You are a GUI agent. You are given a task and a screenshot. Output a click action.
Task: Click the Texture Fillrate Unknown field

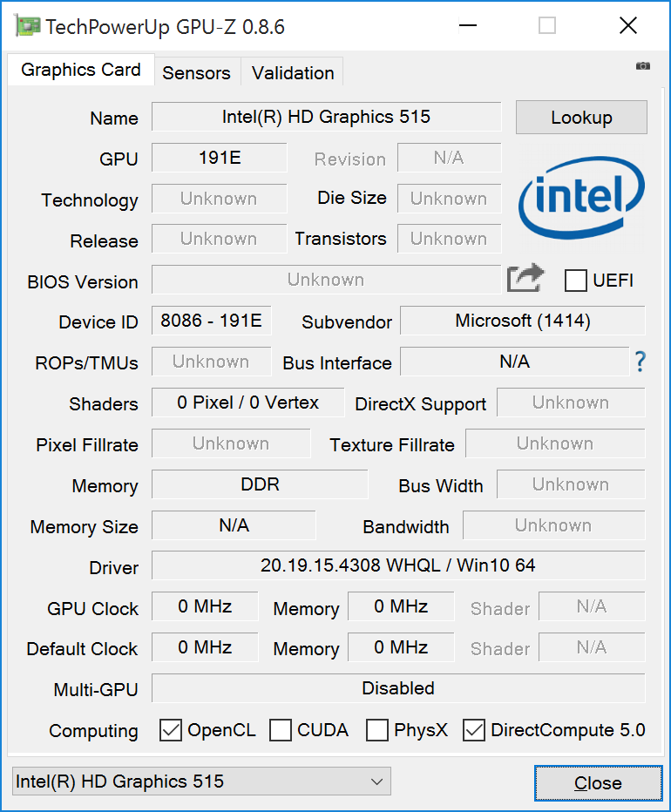[555, 443]
